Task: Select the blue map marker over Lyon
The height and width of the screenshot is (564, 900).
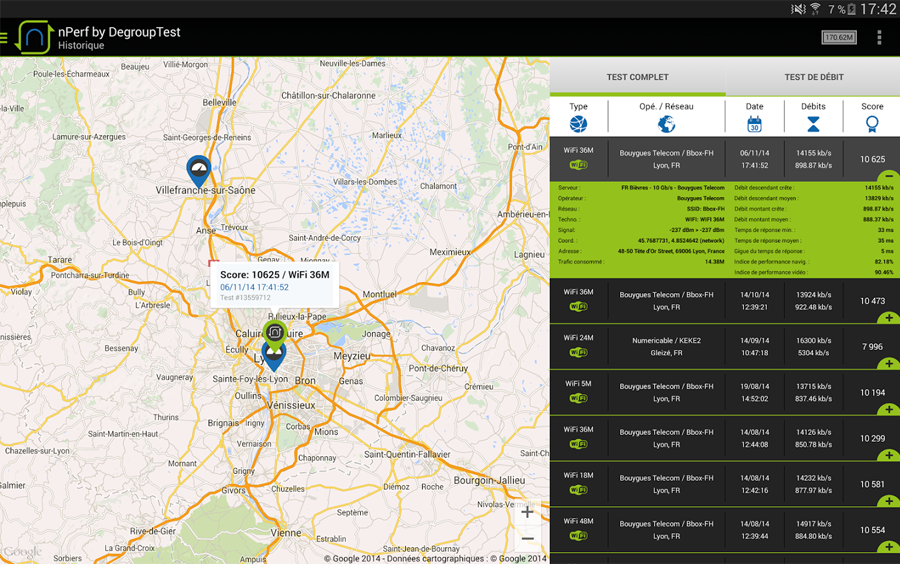Action: (273, 355)
